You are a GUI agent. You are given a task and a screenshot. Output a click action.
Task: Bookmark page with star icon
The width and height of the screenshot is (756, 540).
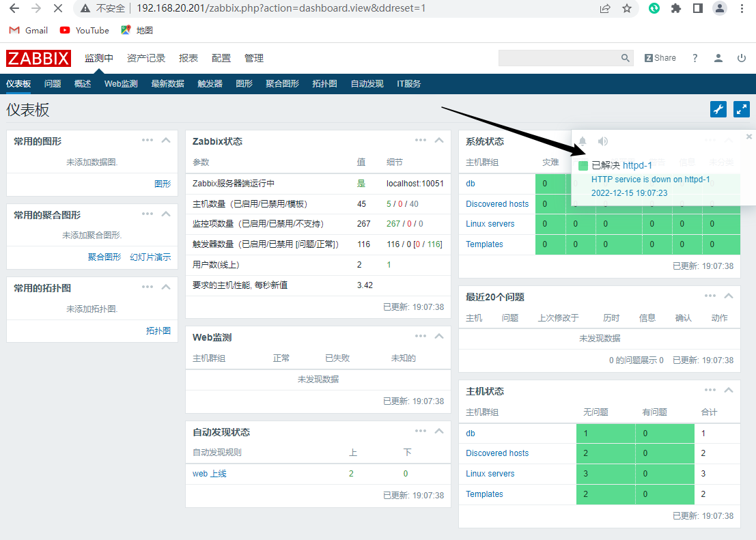click(627, 9)
